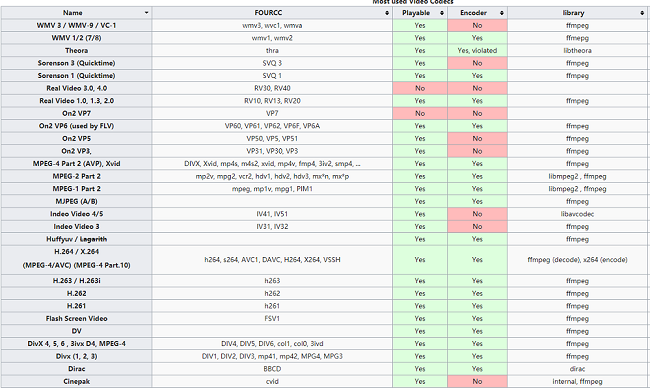
Task: Click the Flash Screen Video row name
Action: pyautogui.click(x=76, y=318)
